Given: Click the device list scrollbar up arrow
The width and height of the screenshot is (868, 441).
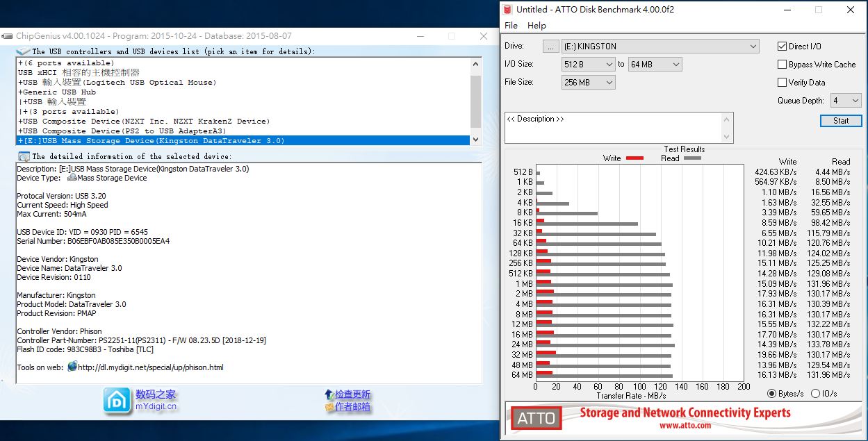Looking at the screenshot, I should (x=476, y=64).
